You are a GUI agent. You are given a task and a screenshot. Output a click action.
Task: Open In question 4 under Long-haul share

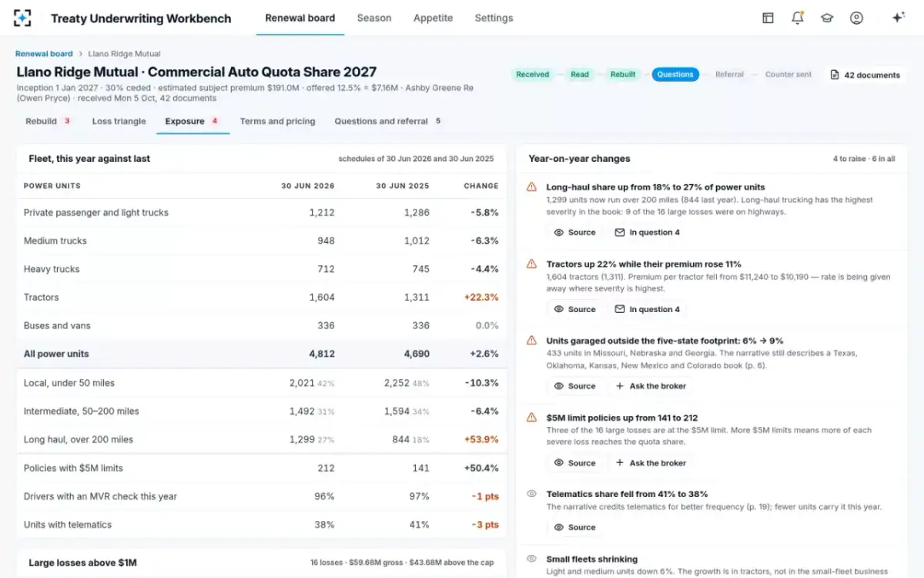[647, 232]
